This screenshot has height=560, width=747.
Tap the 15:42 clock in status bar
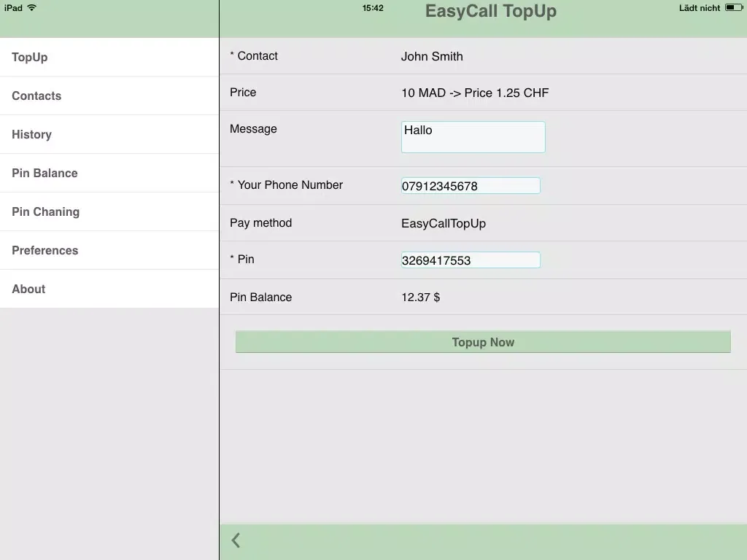click(373, 7)
